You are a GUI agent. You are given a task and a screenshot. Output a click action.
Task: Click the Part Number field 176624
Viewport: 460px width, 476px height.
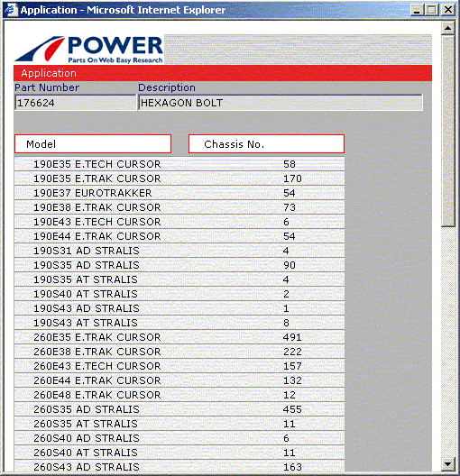point(75,103)
